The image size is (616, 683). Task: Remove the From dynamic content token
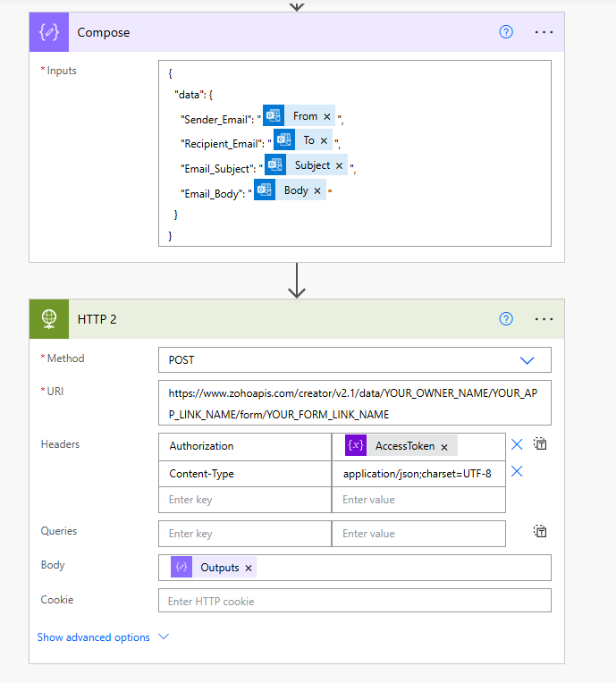pos(326,116)
